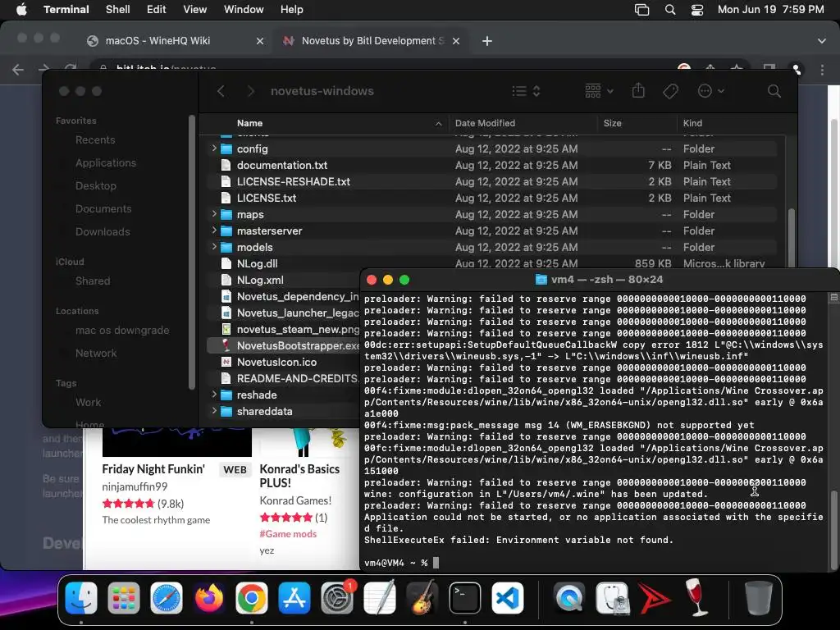Open Google Chrome from the Dock
This screenshot has height=630, width=840.
point(251,597)
